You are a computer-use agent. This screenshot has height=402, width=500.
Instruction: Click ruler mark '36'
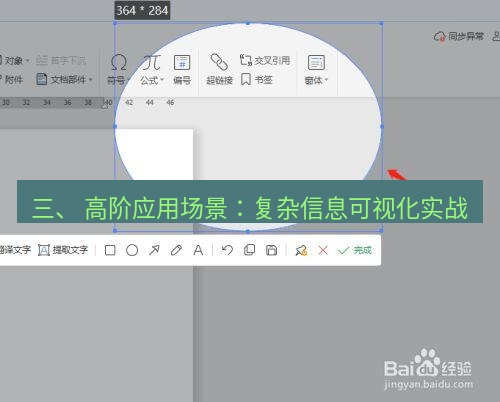68,102
